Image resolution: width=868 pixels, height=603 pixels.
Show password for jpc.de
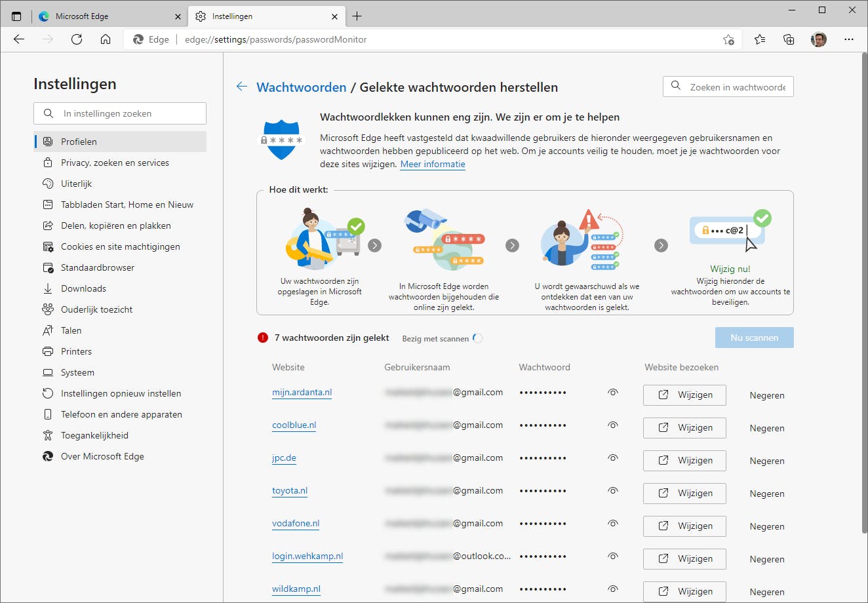tap(613, 458)
